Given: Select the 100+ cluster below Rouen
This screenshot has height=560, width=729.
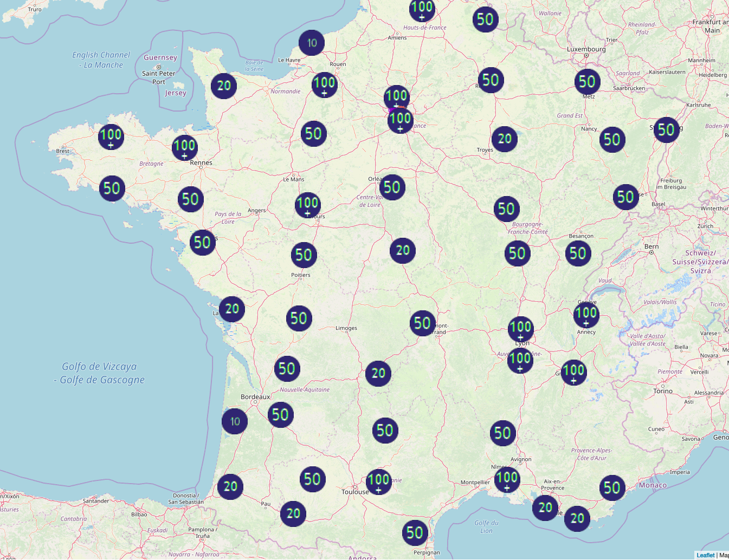Looking at the screenshot, I should (324, 84).
